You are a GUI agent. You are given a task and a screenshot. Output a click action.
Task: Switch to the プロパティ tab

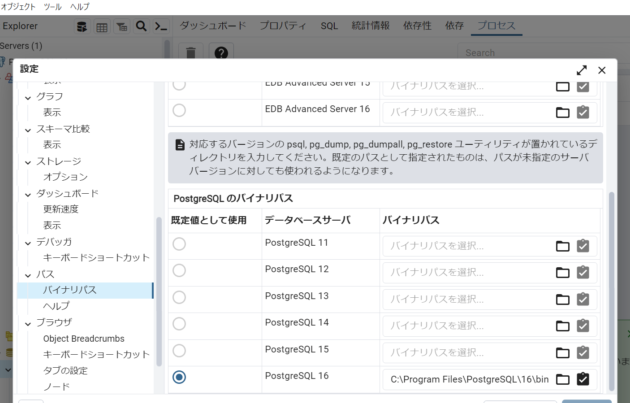(283, 26)
